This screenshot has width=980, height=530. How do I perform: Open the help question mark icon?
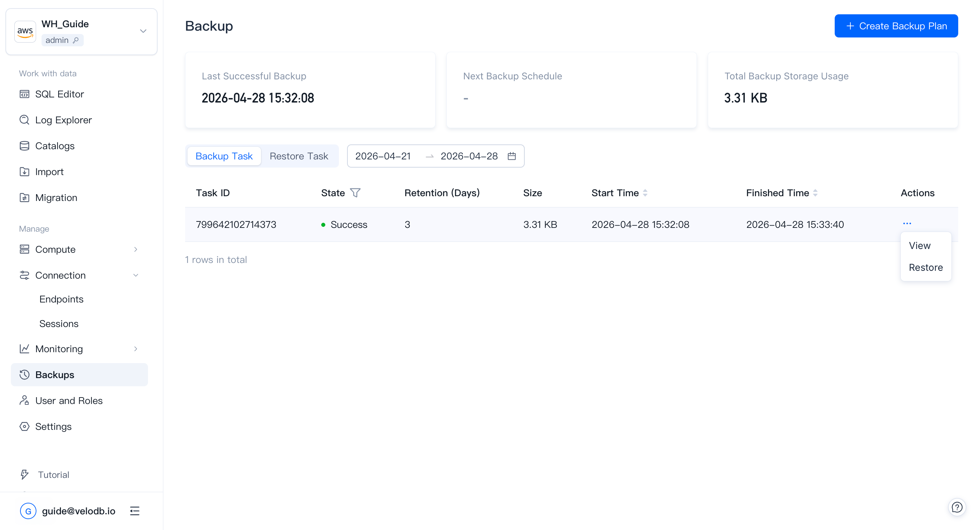957,507
